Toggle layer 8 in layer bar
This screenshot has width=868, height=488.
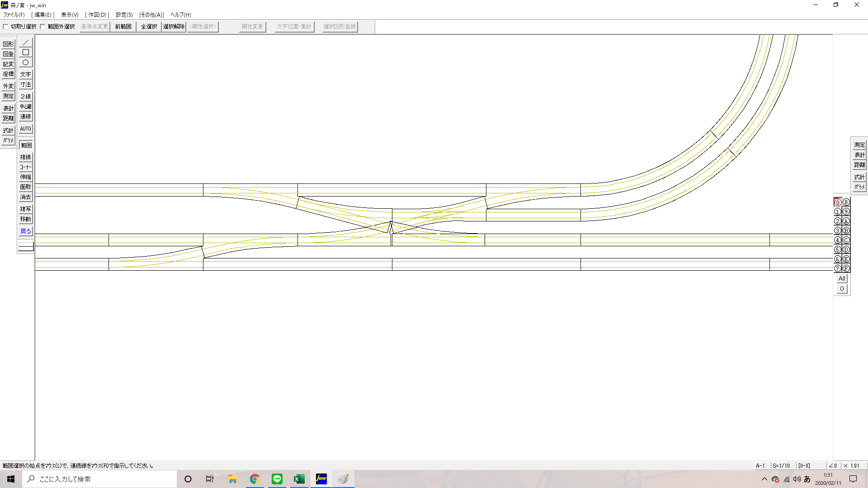(x=846, y=202)
